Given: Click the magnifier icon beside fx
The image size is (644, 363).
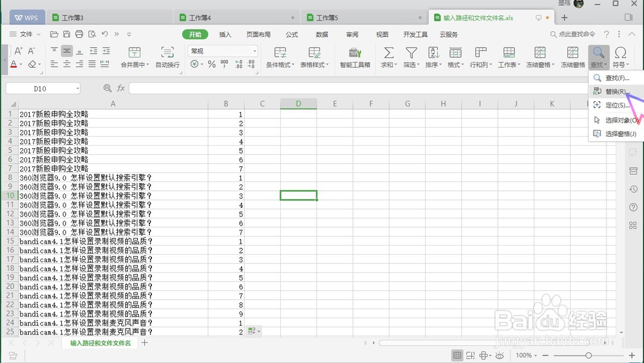Looking at the screenshot, I should pos(107,88).
